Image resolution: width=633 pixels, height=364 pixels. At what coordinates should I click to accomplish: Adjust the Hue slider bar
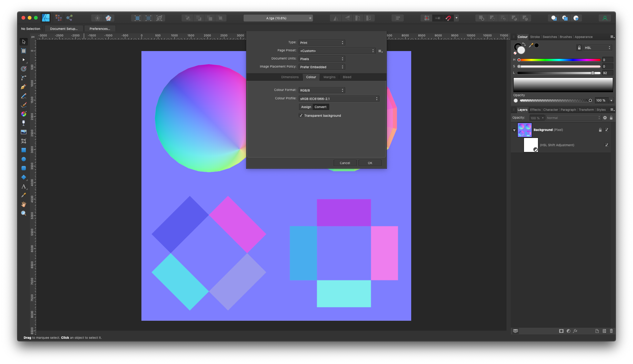click(x=560, y=60)
